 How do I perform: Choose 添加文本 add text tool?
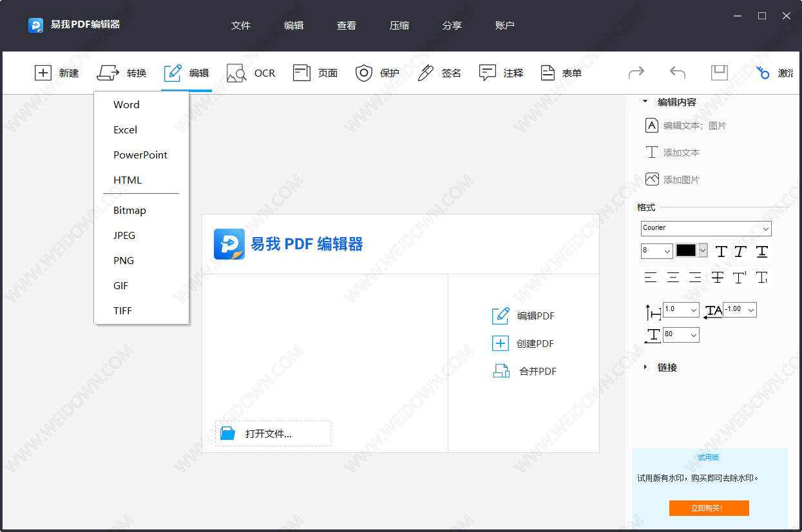(x=673, y=153)
